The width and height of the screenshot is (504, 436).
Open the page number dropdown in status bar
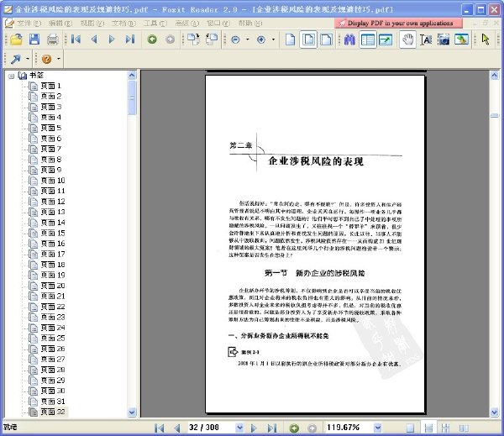[x=239, y=428]
